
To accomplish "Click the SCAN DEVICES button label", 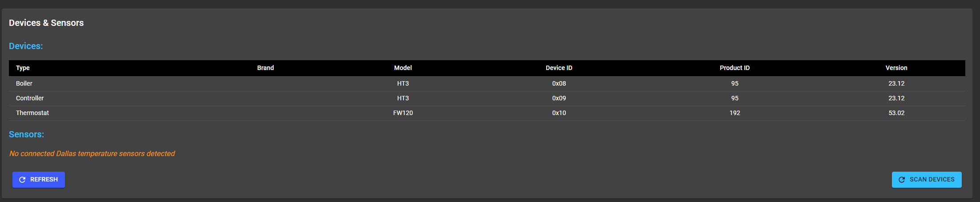I will [932, 179].
